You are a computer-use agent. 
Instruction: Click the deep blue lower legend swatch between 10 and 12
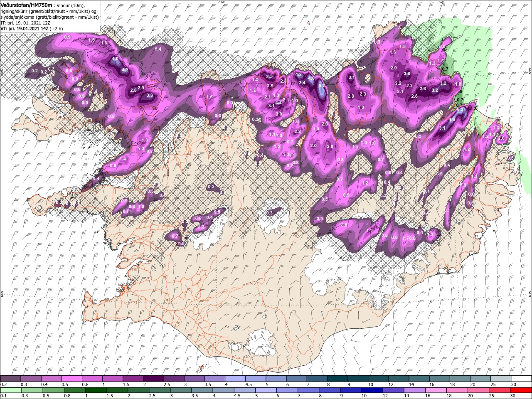(371, 390)
